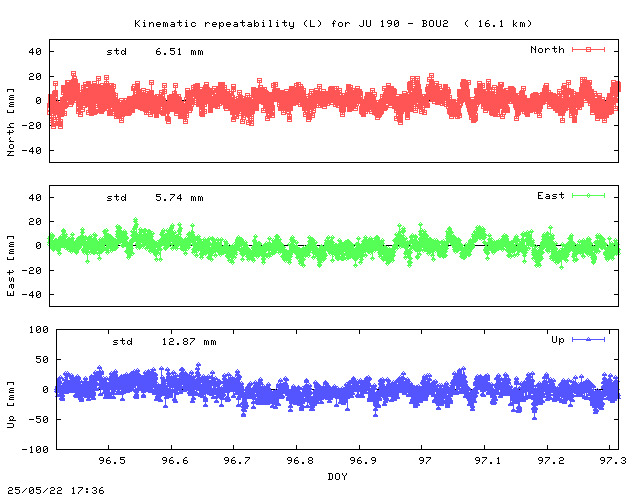Click the timestamp '25/05/22 17:36'
The image size is (640, 496).
tap(56, 490)
